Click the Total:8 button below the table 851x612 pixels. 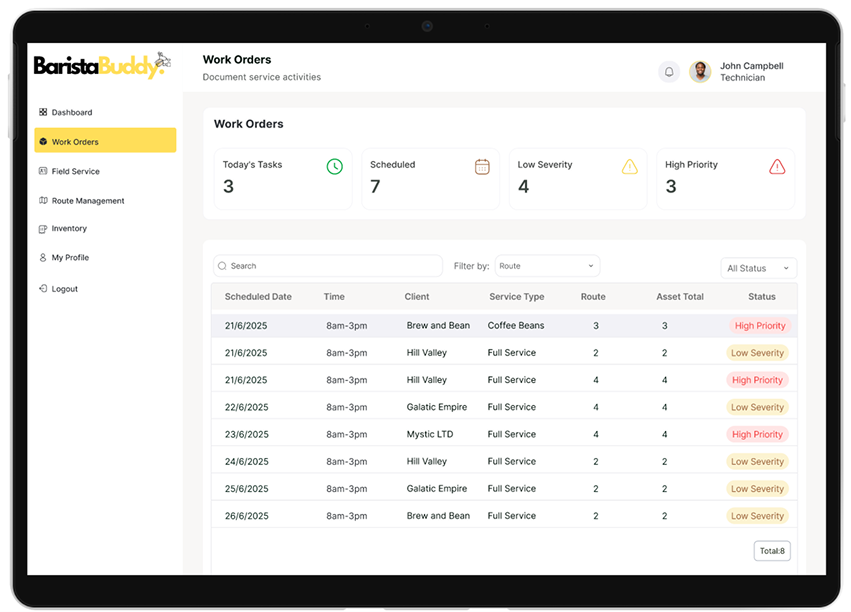coord(772,551)
